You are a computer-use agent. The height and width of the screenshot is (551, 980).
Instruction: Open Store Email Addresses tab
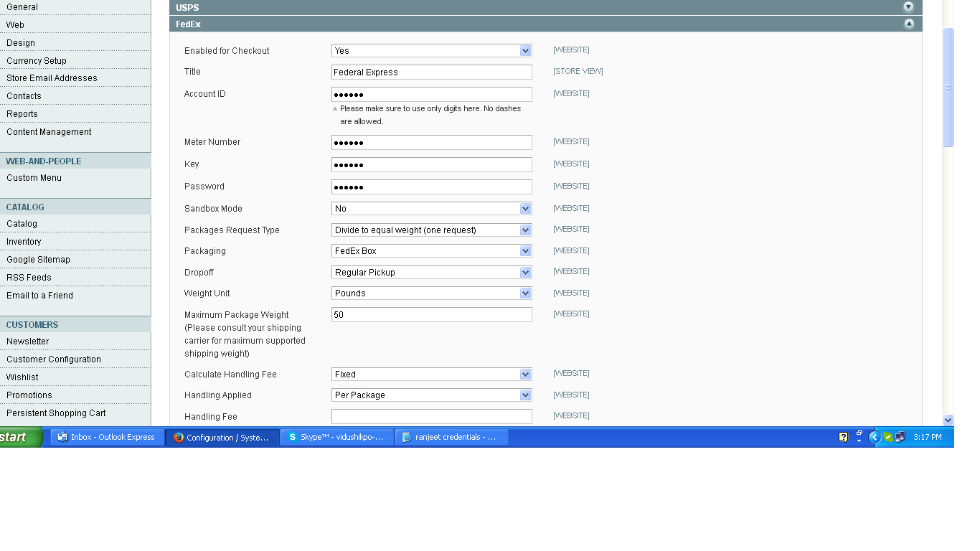[75, 77]
